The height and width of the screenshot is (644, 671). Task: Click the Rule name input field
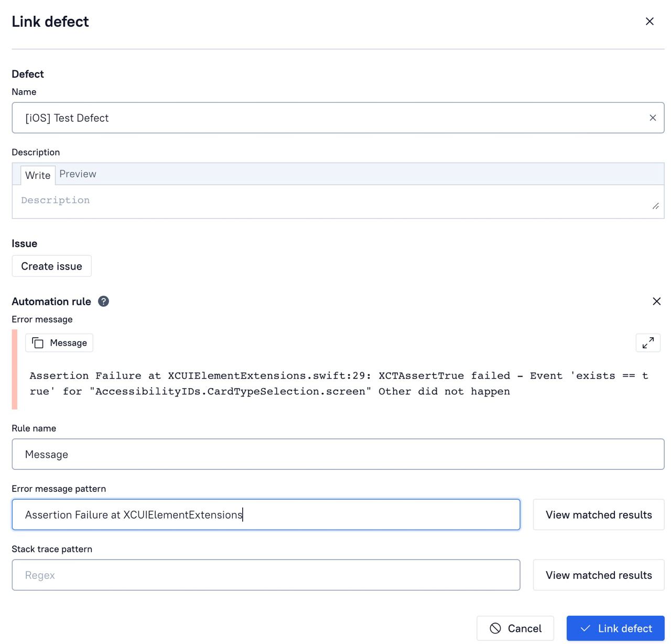[338, 454]
